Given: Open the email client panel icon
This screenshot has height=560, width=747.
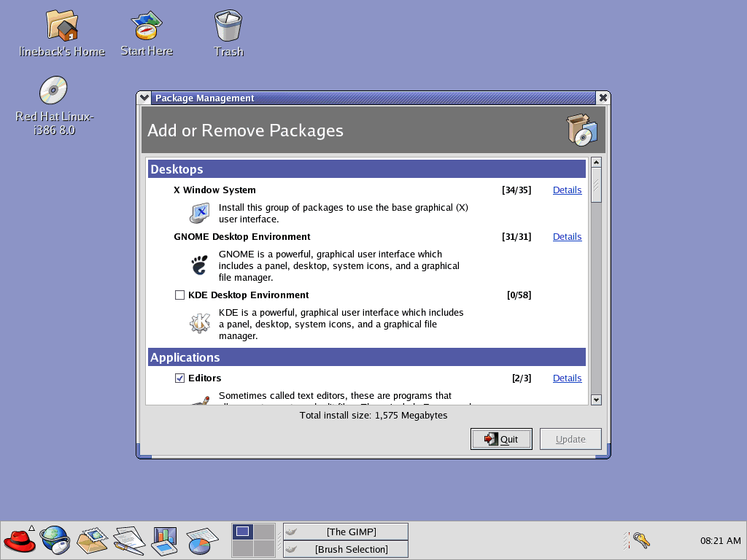Looking at the screenshot, I should click(92, 540).
